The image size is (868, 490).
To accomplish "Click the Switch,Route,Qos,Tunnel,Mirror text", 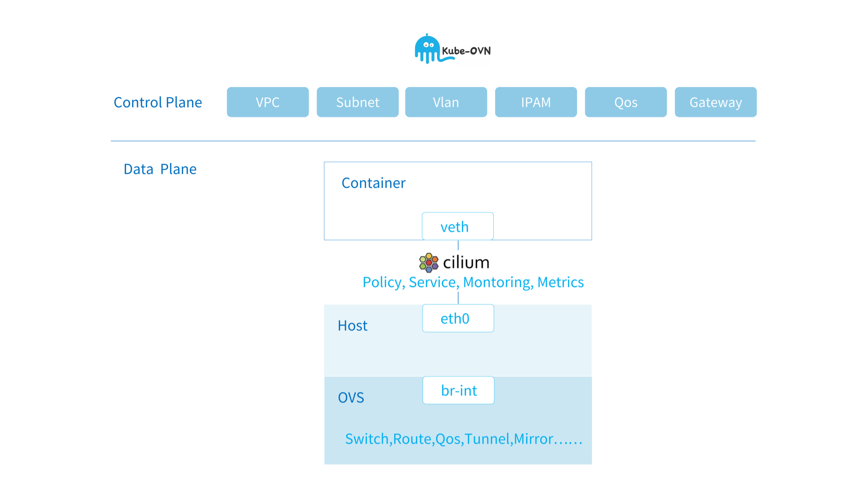I will [464, 439].
